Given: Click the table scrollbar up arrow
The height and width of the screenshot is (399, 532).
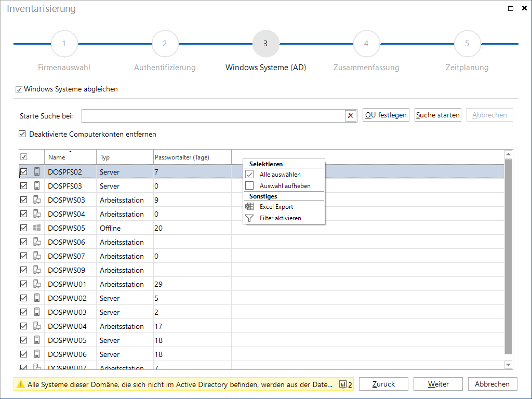Looking at the screenshot, I should (508, 154).
